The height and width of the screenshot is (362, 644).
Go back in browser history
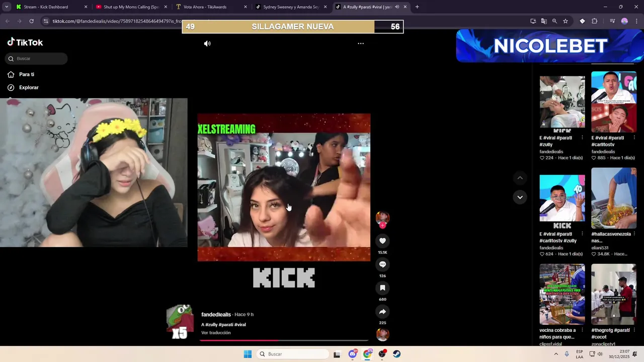[8, 21]
